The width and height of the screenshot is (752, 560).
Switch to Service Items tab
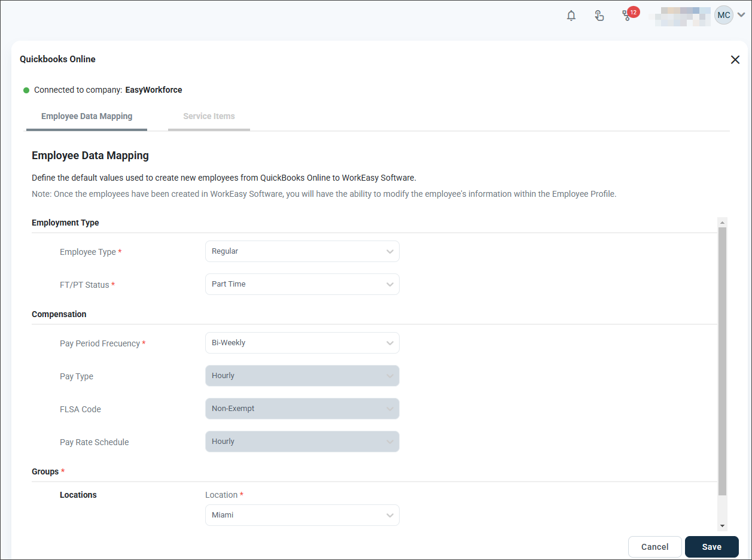point(209,117)
